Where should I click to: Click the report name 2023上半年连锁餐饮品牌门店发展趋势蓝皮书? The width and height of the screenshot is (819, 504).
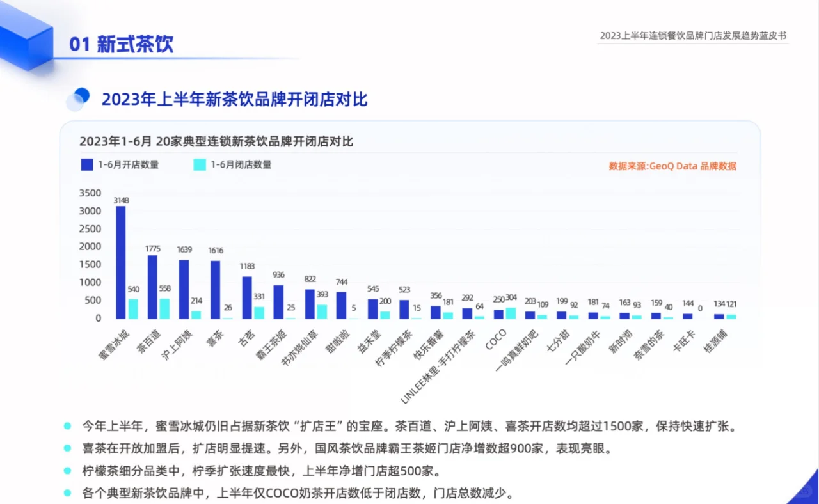[x=693, y=36]
